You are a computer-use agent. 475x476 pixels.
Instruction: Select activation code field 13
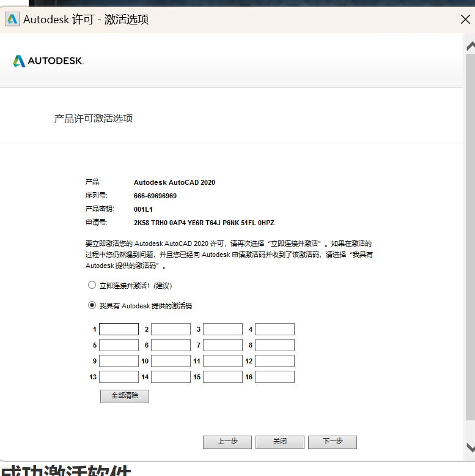click(x=119, y=377)
